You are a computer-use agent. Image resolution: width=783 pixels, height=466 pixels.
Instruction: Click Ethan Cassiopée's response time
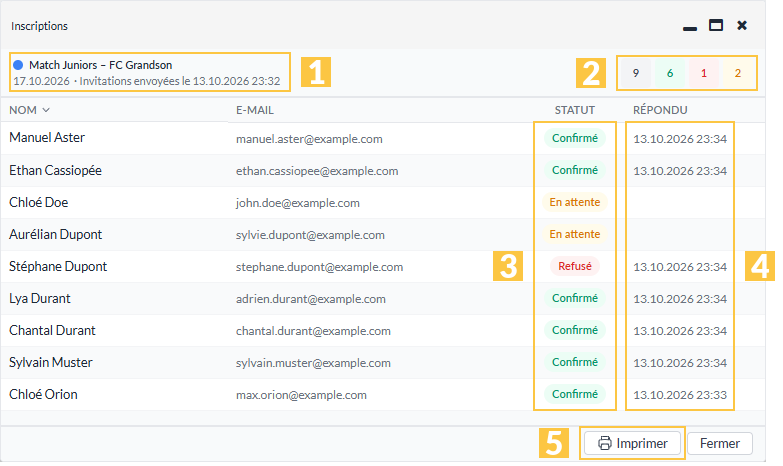(680, 171)
